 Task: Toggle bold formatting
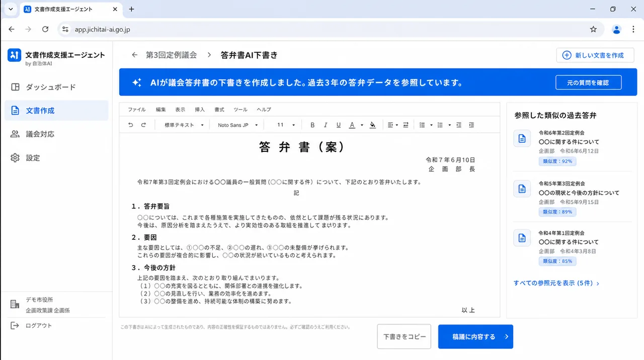pyautogui.click(x=312, y=125)
